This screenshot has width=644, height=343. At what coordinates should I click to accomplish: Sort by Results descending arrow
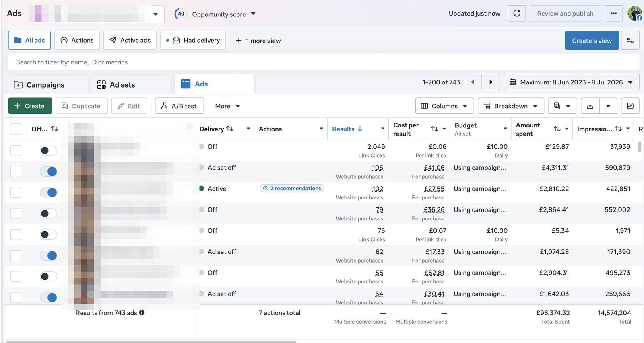[360, 129]
